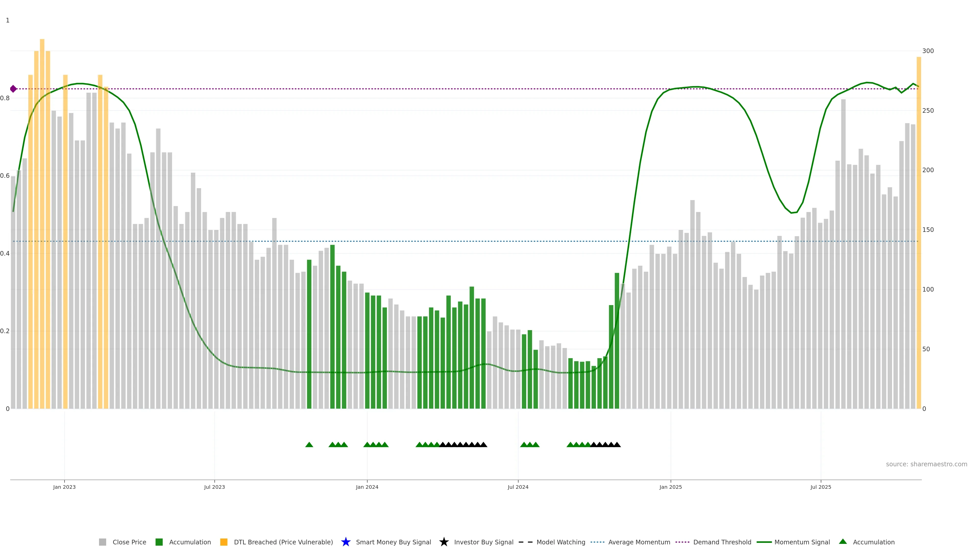Click the Jan 2024 axis label

pos(367,487)
